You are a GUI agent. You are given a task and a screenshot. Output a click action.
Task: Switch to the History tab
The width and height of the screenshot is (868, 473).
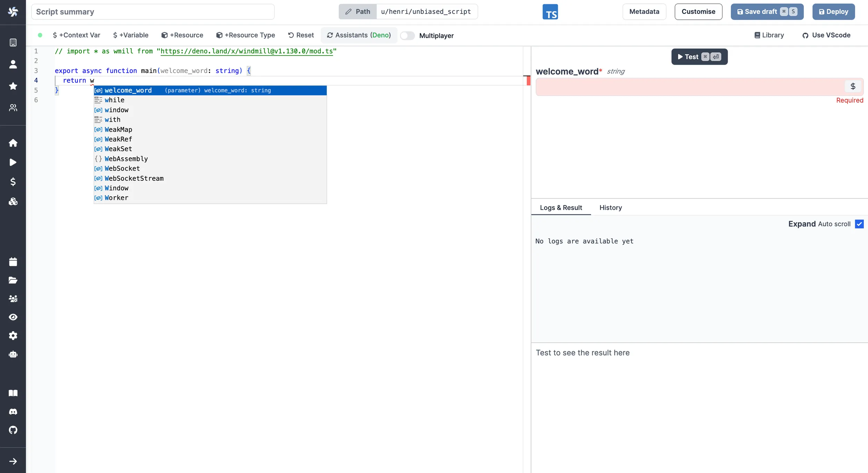[610, 207]
